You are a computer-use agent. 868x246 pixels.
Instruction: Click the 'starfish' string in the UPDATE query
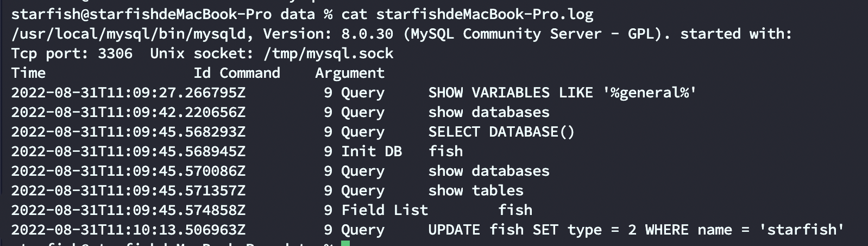(x=802, y=230)
